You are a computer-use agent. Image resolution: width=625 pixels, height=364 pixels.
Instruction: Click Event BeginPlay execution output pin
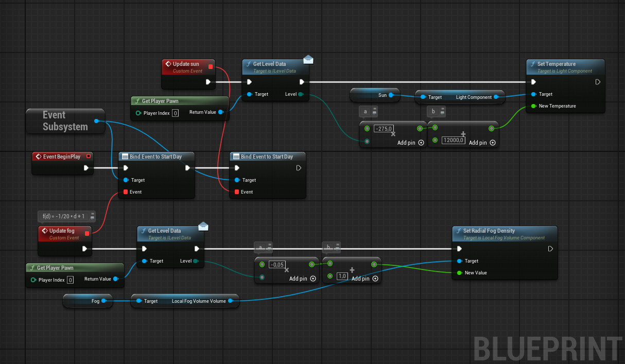[x=86, y=168]
